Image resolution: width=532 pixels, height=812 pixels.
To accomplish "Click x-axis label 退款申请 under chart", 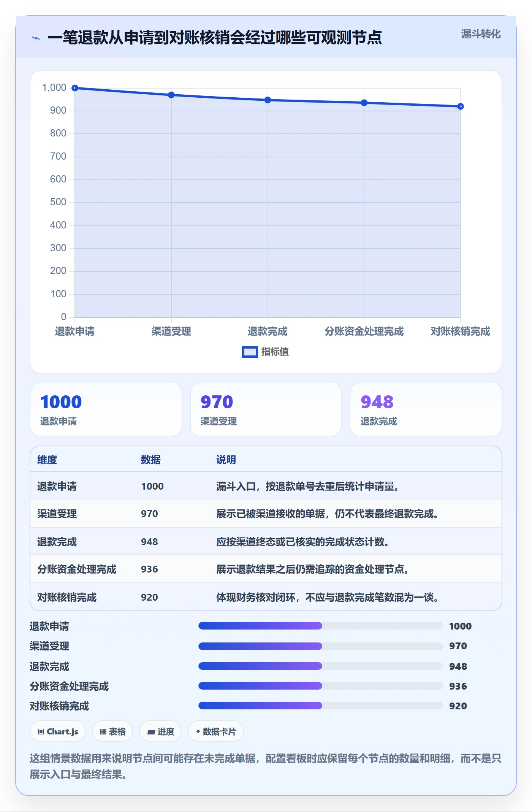I will (75, 331).
